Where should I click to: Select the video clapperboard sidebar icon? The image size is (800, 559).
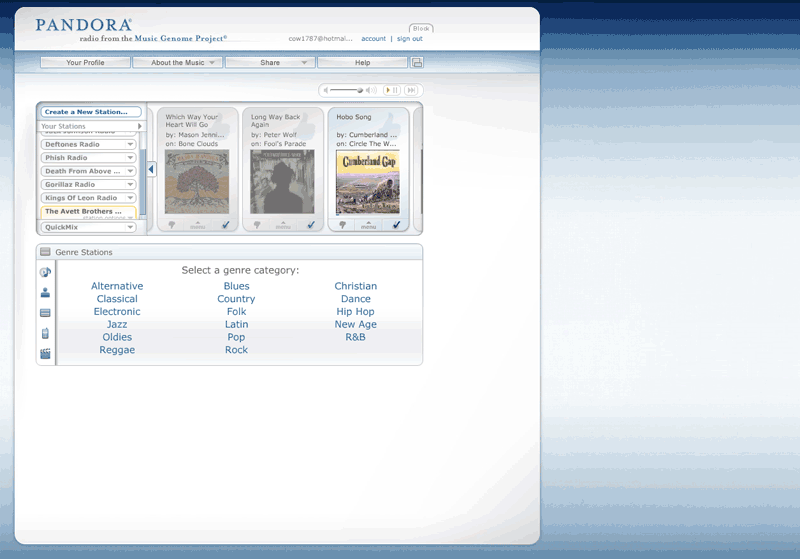[45, 353]
